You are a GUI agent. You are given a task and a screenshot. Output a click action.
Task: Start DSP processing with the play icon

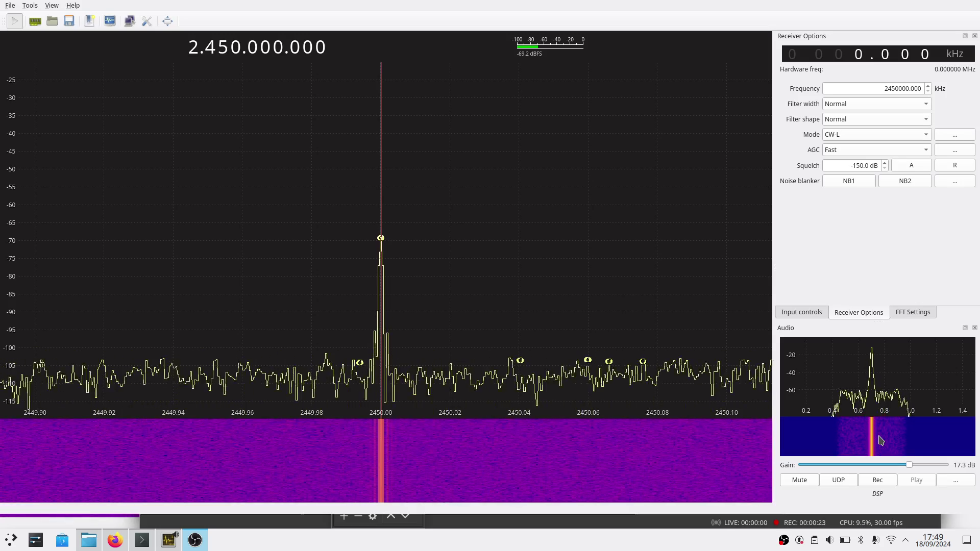[15, 21]
